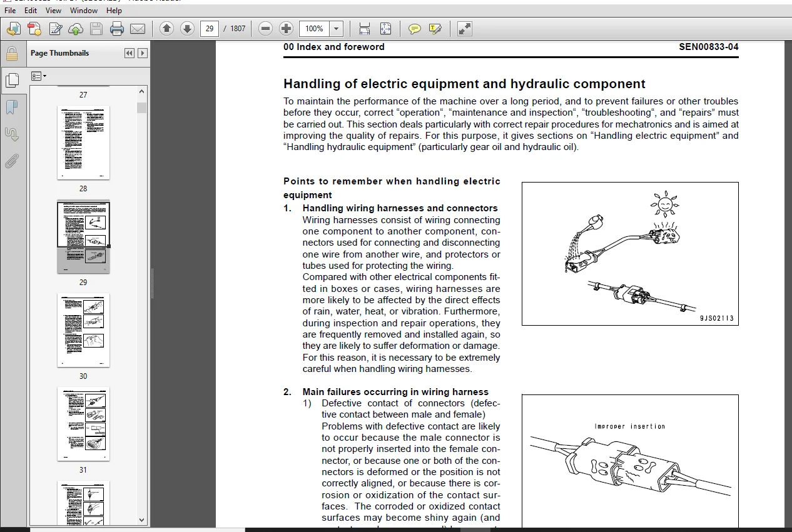Click the 'Improper insertion' figure caption

[629, 426]
